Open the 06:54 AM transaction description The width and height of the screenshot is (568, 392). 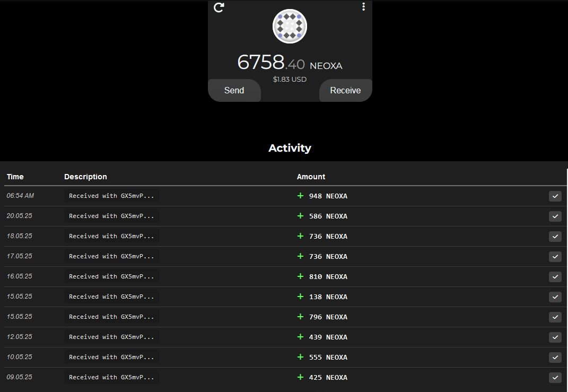(x=111, y=196)
